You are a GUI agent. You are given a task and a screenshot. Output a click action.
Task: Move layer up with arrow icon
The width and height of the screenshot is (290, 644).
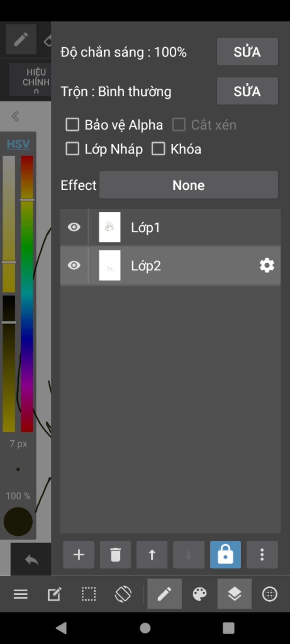(152, 555)
